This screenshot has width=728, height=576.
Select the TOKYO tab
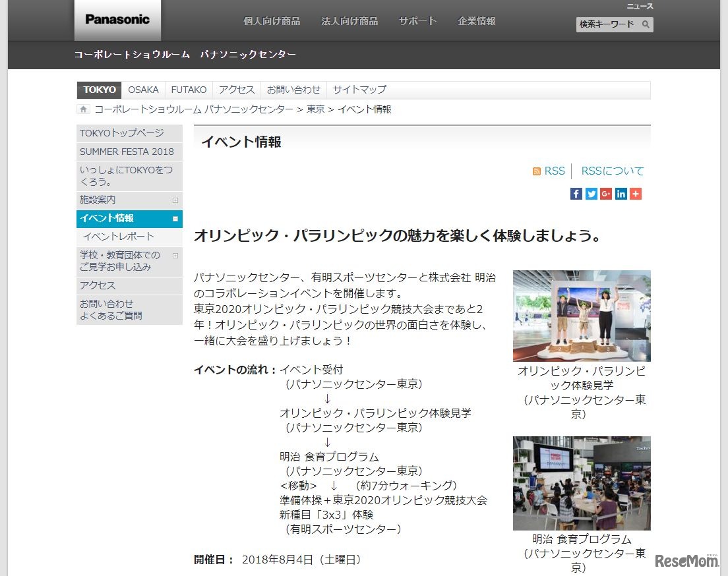pyautogui.click(x=100, y=90)
